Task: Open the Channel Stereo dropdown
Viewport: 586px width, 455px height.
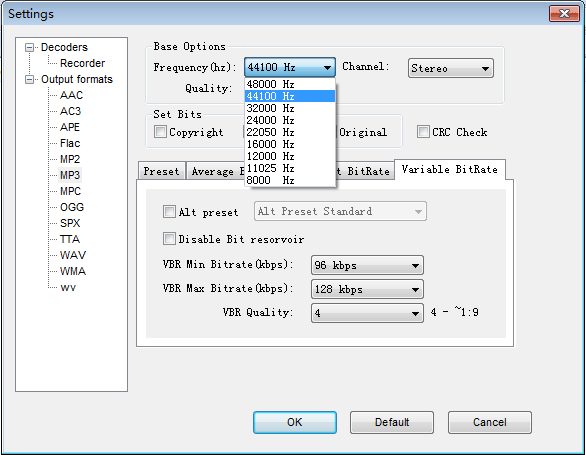Action: click(451, 68)
